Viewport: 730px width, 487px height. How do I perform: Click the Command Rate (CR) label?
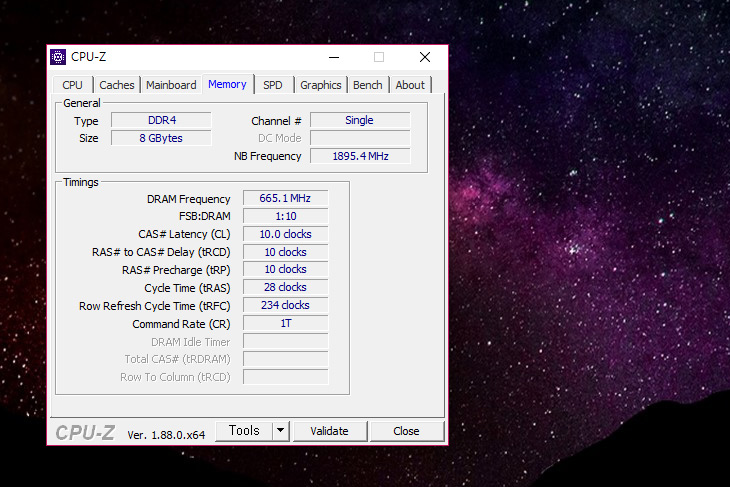(181, 324)
